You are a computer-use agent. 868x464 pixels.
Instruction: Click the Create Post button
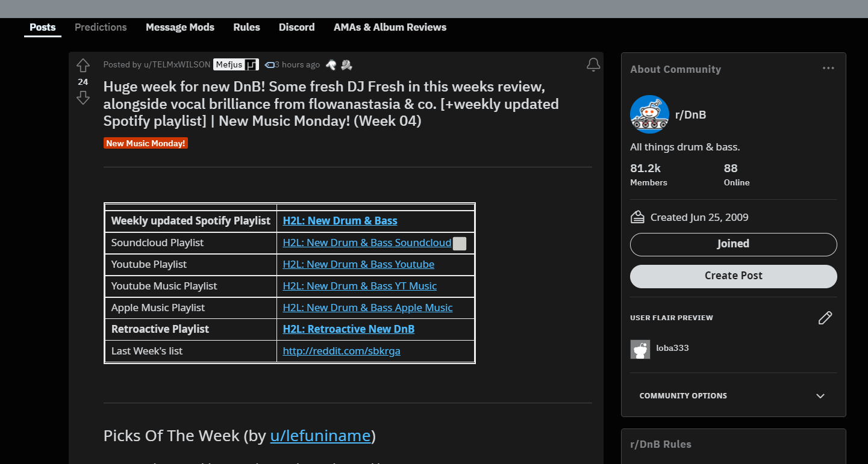(x=734, y=276)
